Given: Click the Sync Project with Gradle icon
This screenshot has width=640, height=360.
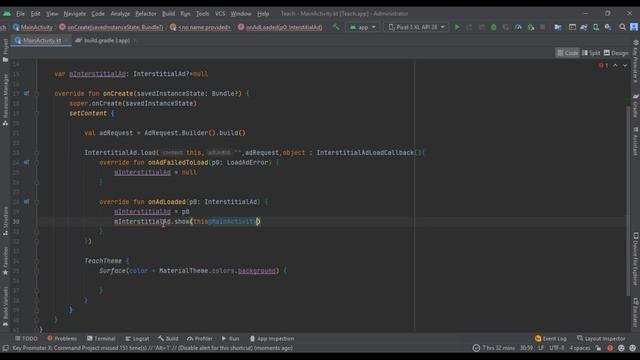Looking at the screenshot, I should click(x=584, y=27).
